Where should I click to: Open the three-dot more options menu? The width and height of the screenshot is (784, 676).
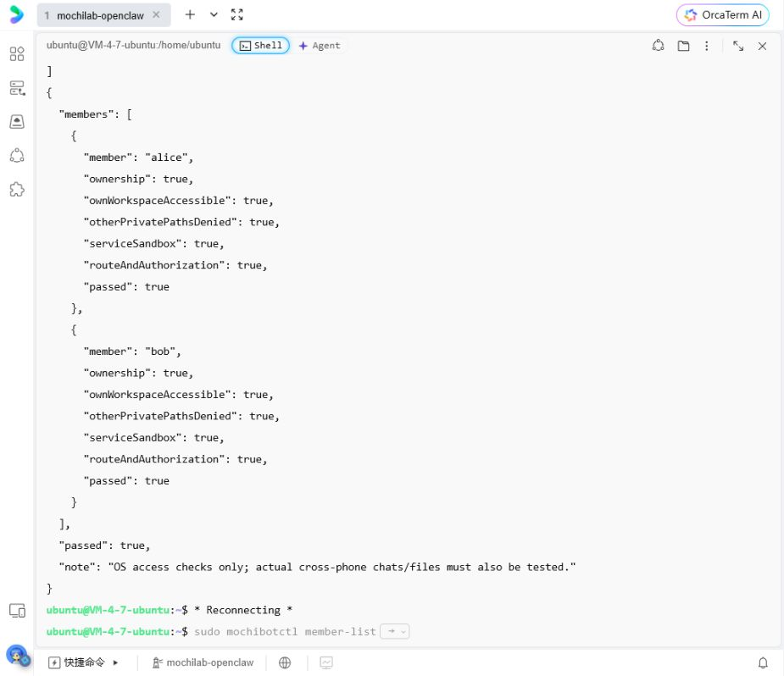coord(707,46)
